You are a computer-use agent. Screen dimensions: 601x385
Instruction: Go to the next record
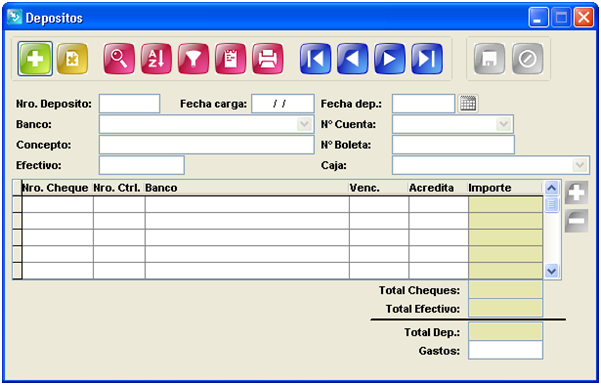point(390,59)
